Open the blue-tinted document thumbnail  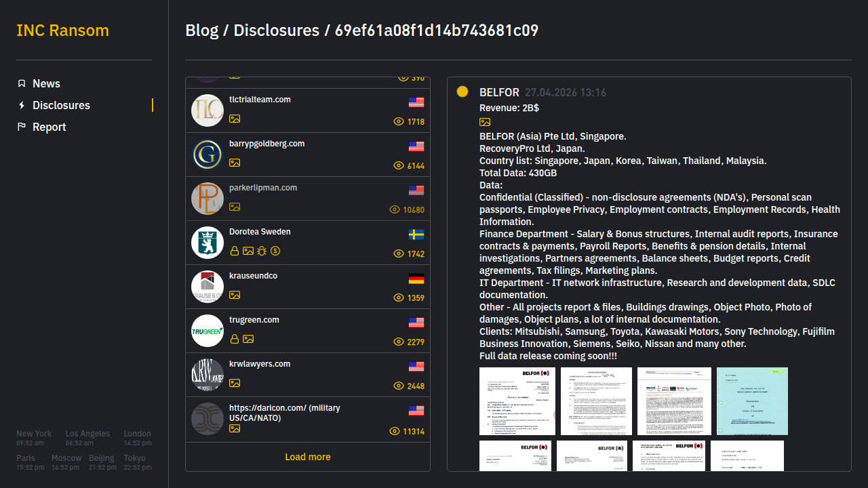tap(752, 401)
